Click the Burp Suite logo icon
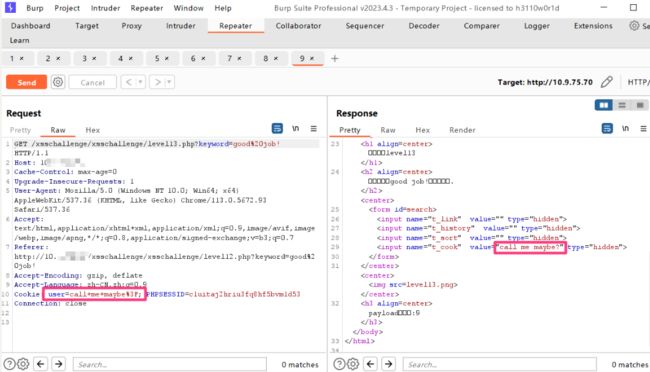The height and width of the screenshot is (372, 650). pyautogui.click(x=10, y=7)
